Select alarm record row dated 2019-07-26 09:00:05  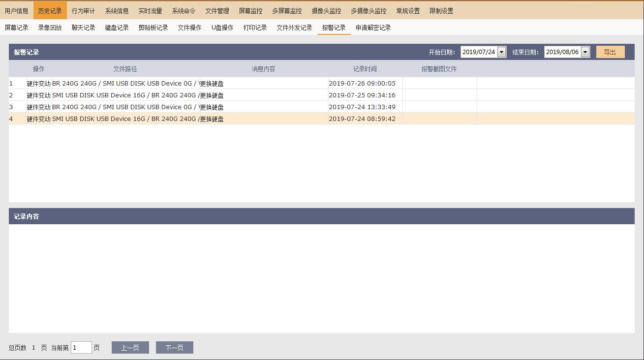pyautogui.click(x=197, y=84)
